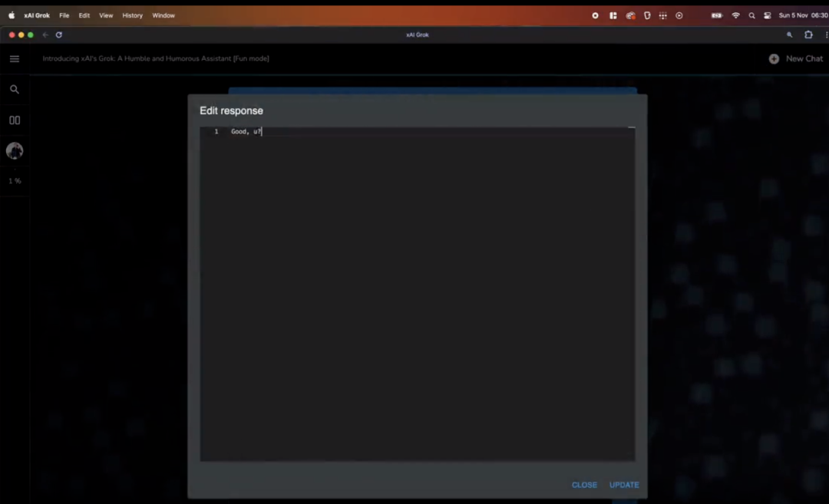The width and height of the screenshot is (829, 504).
Task: Open the sidebar hamburger menu
Action: (15, 58)
